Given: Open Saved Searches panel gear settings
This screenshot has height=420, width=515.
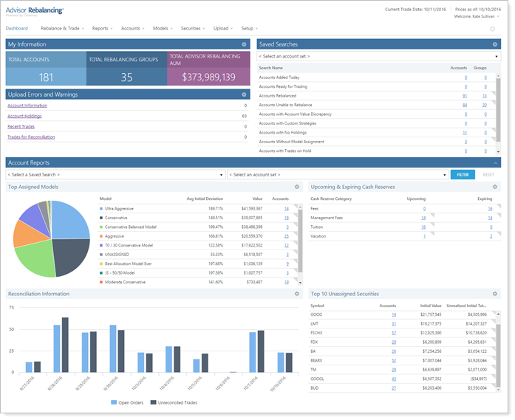Looking at the screenshot, I should (x=495, y=44).
